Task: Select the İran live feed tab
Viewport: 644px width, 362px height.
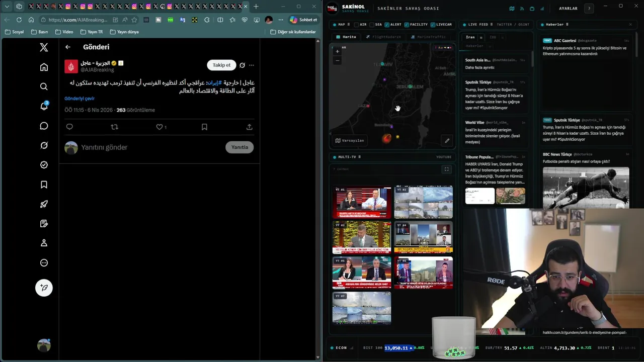Action: pyautogui.click(x=470, y=37)
